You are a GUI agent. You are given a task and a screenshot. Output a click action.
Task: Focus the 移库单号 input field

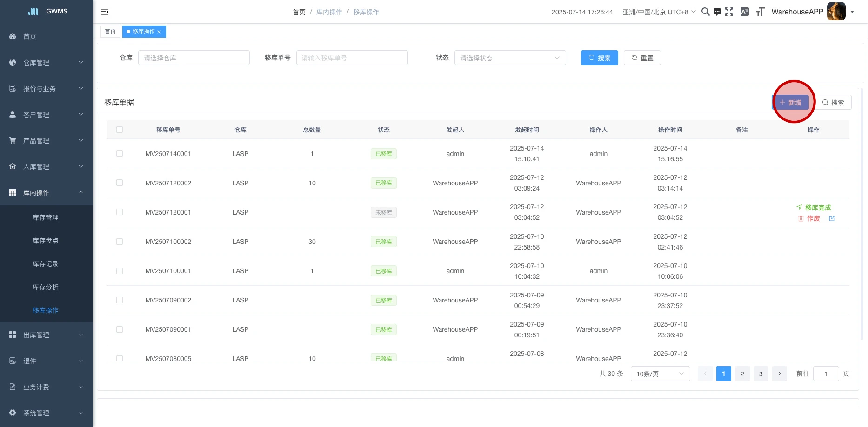tap(352, 58)
